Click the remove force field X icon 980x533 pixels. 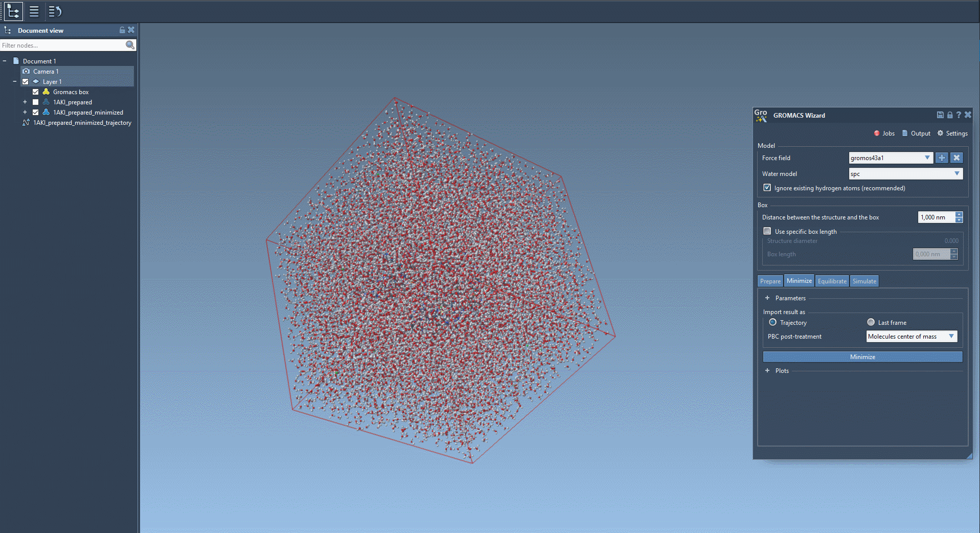(x=956, y=158)
